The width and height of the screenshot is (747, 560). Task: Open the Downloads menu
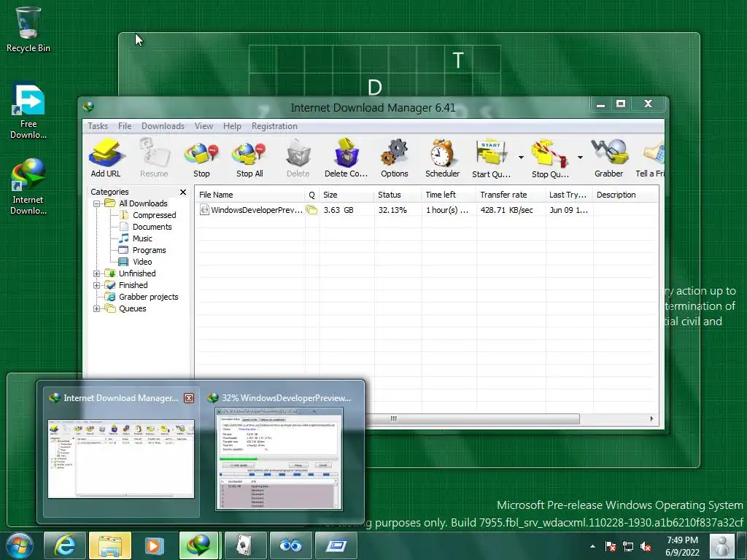pyautogui.click(x=163, y=126)
